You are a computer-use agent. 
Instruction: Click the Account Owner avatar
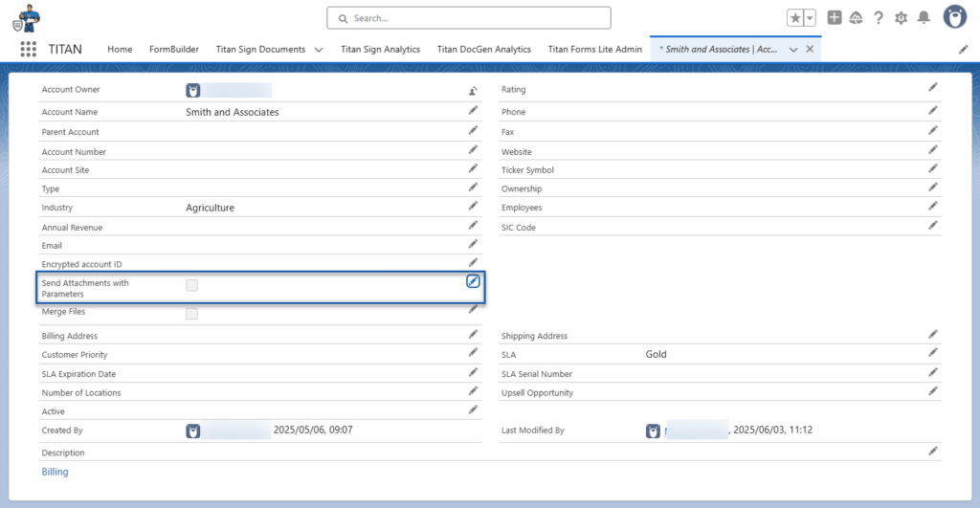point(193,91)
